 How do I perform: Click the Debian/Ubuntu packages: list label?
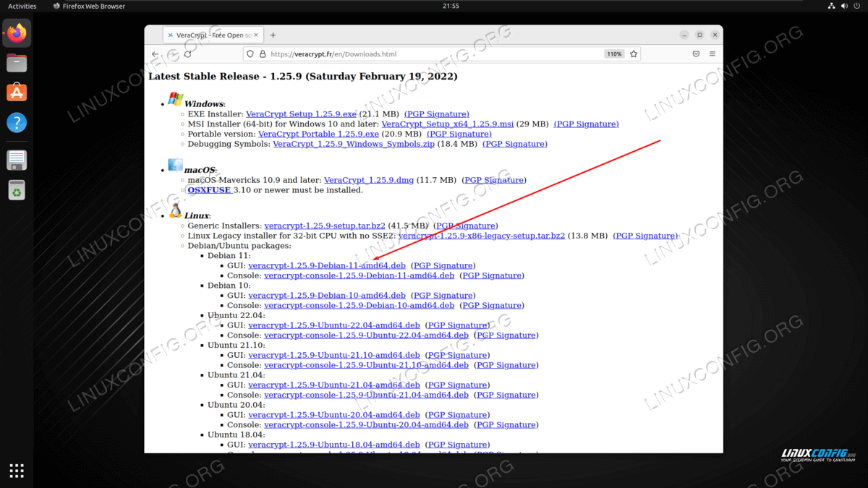click(x=239, y=246)
